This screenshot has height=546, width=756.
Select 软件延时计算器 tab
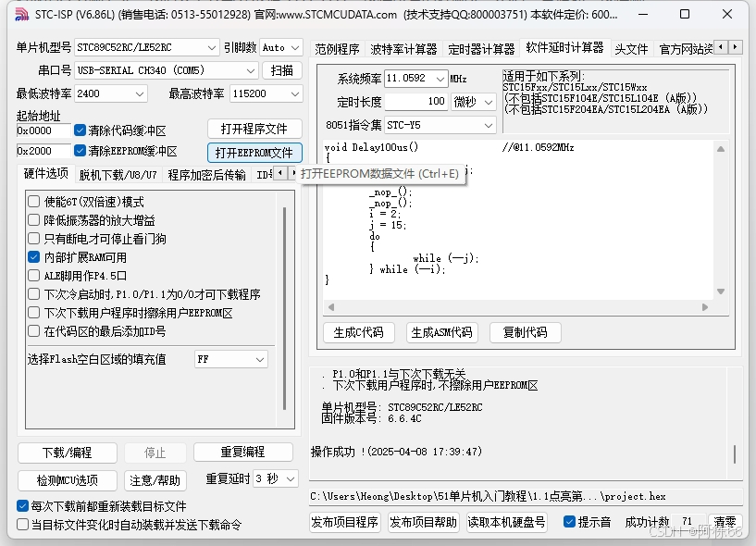pyautogui.click(x=564, y=48)
